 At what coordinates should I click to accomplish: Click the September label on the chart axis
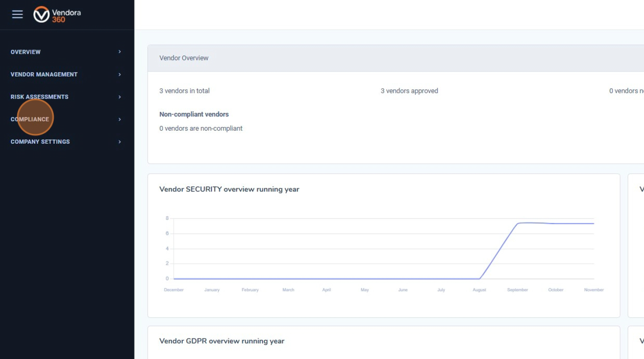coord(518,289)
